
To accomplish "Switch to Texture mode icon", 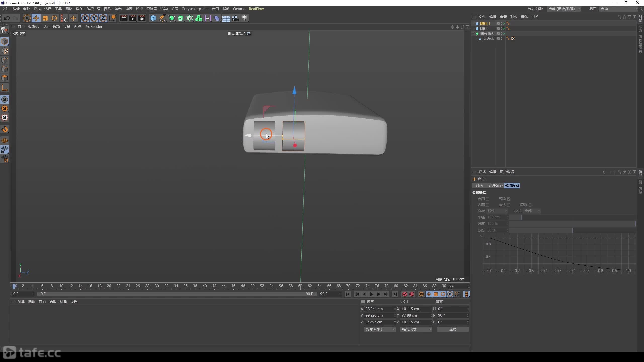I will click(x=5, y=51).
